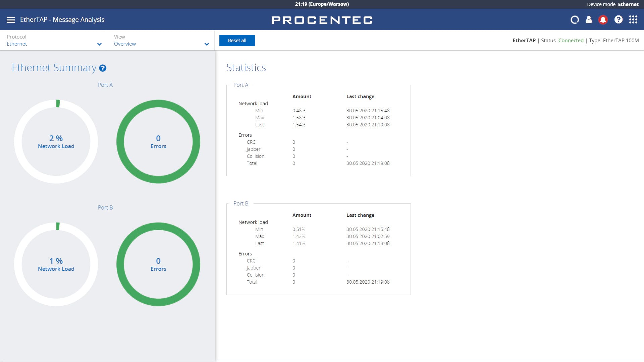
Task: Open the help question mark in header
Action: [619, 20]
